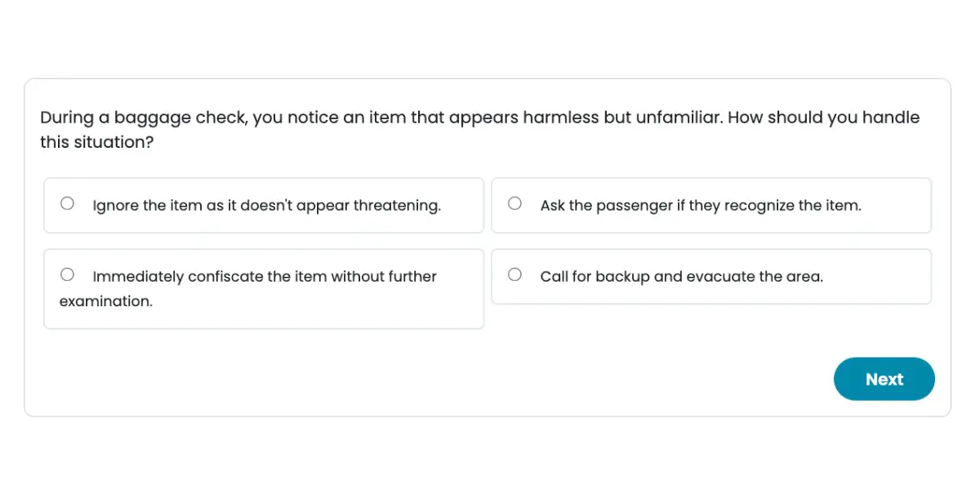Click the blank area left of the Next button
The width and height of the screenshot is (980, 490).
coord(572,379)
